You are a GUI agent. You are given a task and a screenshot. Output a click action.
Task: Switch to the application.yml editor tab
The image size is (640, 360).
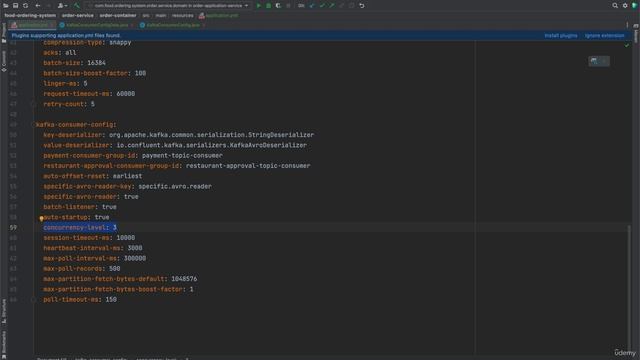(32, 25)
